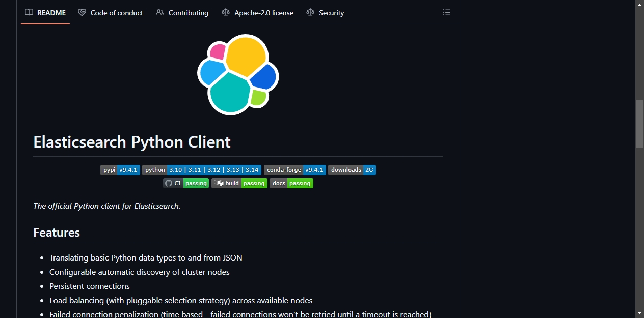
Task: Open the Security tab
Action: pyautogui.click(x=325, y=13)
